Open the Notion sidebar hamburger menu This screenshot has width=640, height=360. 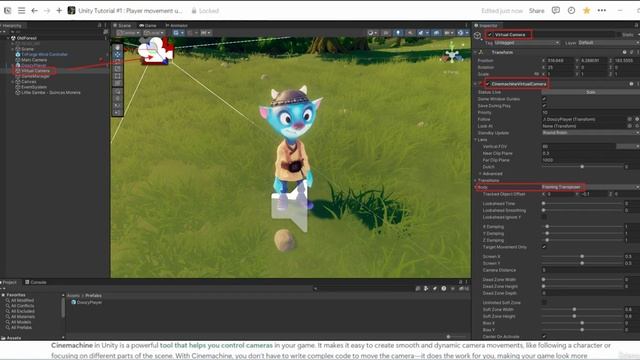pyautogui.click(x=21, y=11)
